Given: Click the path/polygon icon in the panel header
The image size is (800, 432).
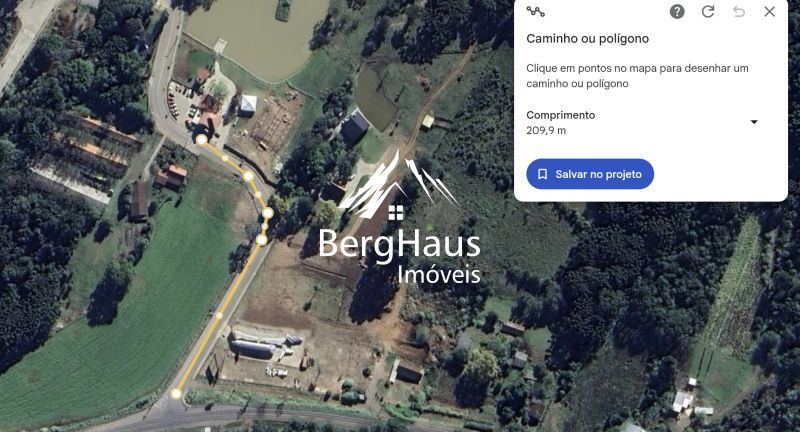Looking at the screenshot, I should pyautogui.click(x=535, y=11).
